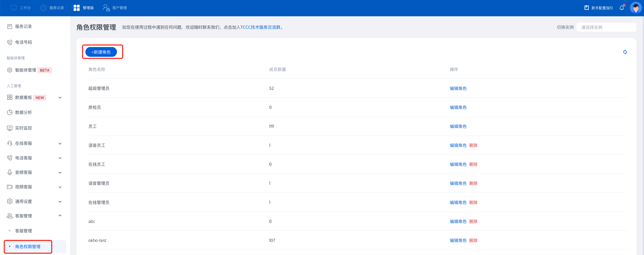This screenshot has height=255, width=644.
Task: Click the sidebar 服务记录 document icon
Action: point(10,27)
